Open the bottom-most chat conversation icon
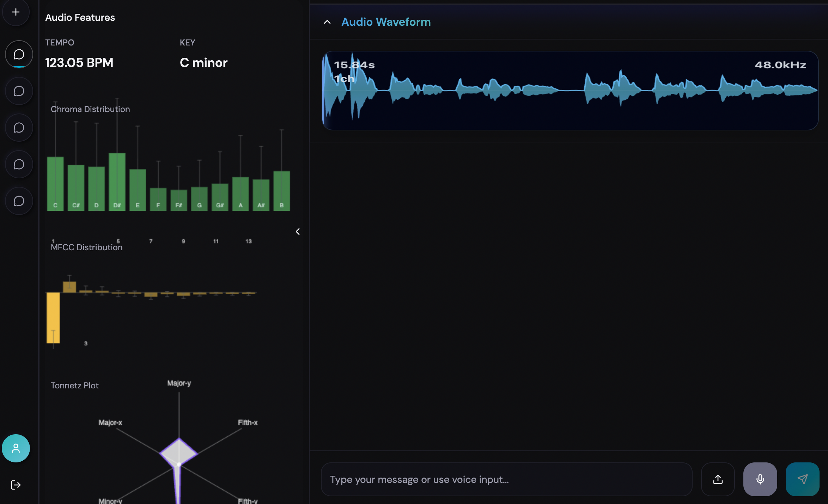This screenshot has width=828, height=504. pos(19,201)
